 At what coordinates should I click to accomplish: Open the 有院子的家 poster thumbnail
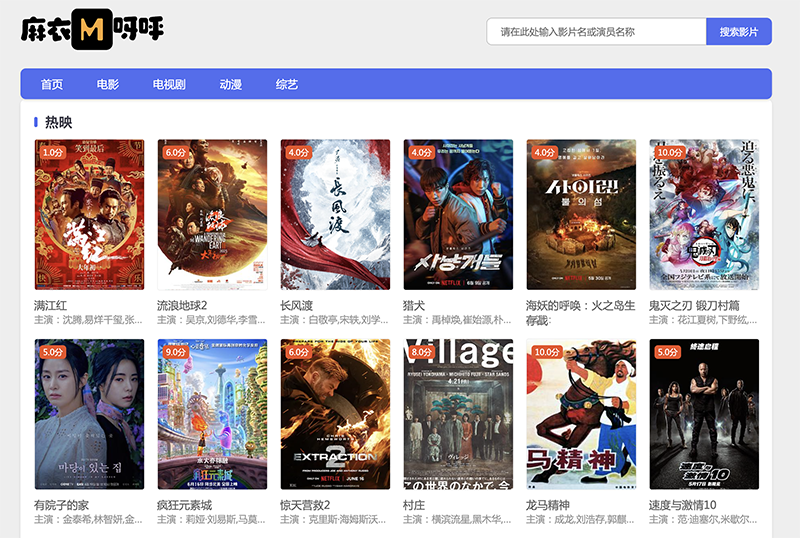(x=89, y=414)
